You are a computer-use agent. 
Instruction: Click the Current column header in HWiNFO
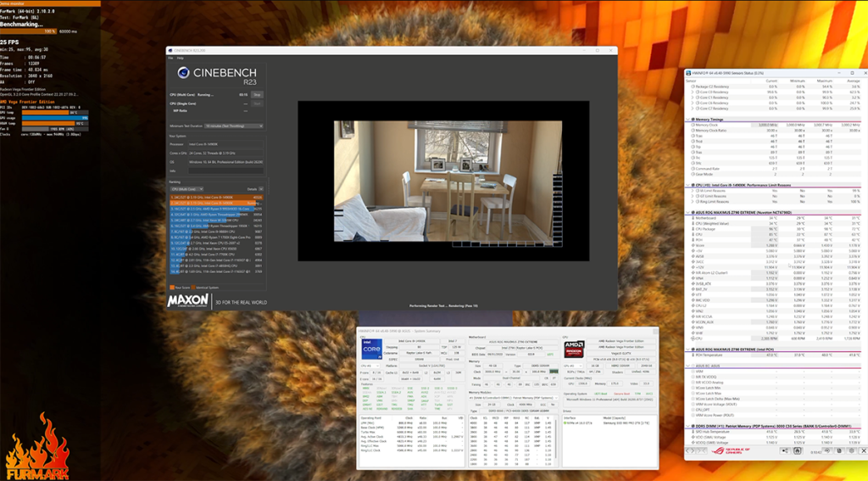point(771,81)
